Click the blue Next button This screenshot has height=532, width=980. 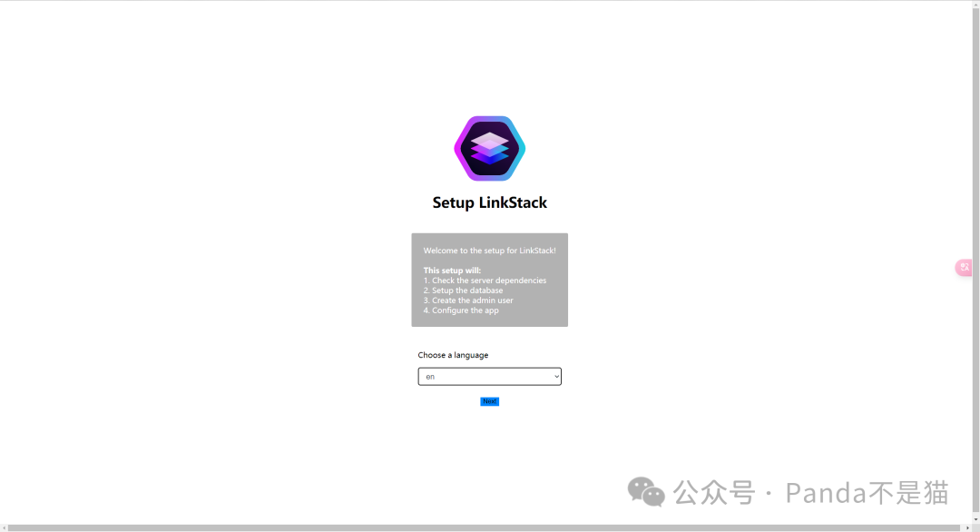pyautogui.click(x=489, y=401)
